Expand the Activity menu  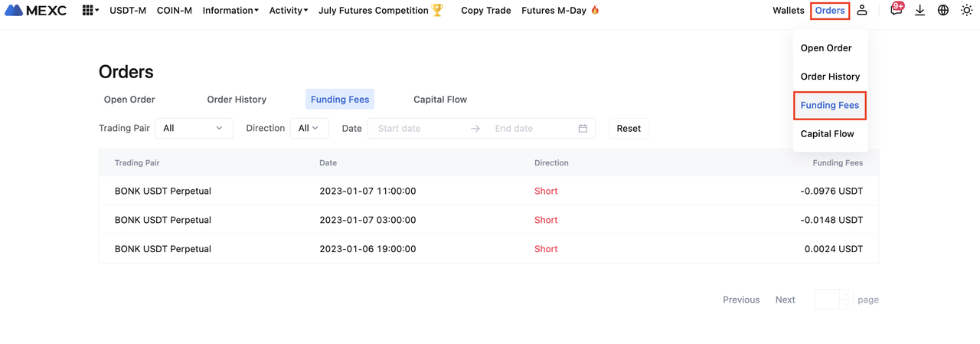pyautogui.click(x=289, y=11)
